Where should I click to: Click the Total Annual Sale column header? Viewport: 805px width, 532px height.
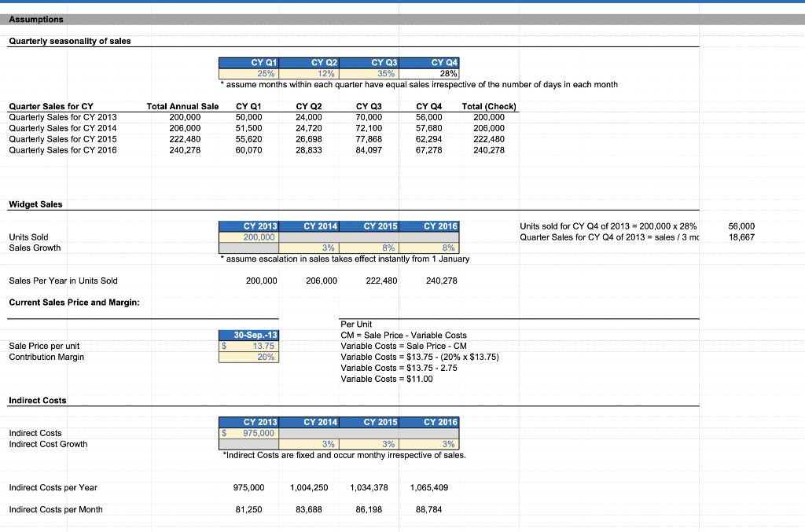182,107
